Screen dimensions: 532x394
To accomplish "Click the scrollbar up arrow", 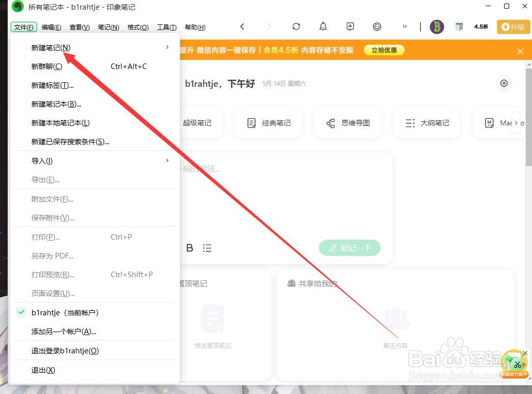I will 528,64.
